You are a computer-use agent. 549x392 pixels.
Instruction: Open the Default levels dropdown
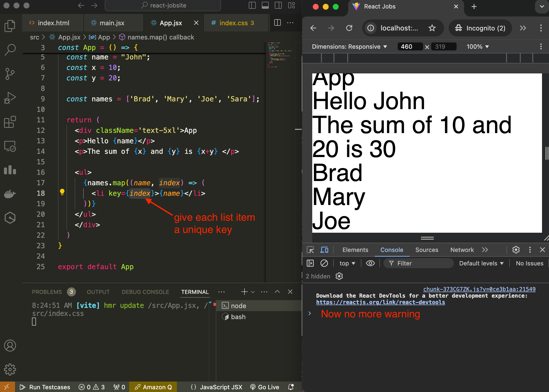(481, 263)
